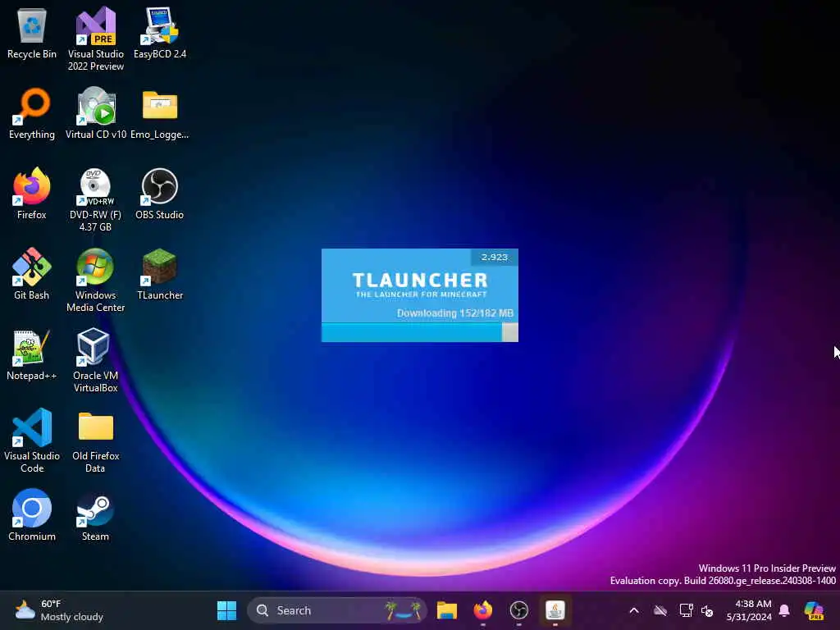
Task: Open OBS Studio desktop shortcut
Action: pyautogui.click(x=160, y=194)
